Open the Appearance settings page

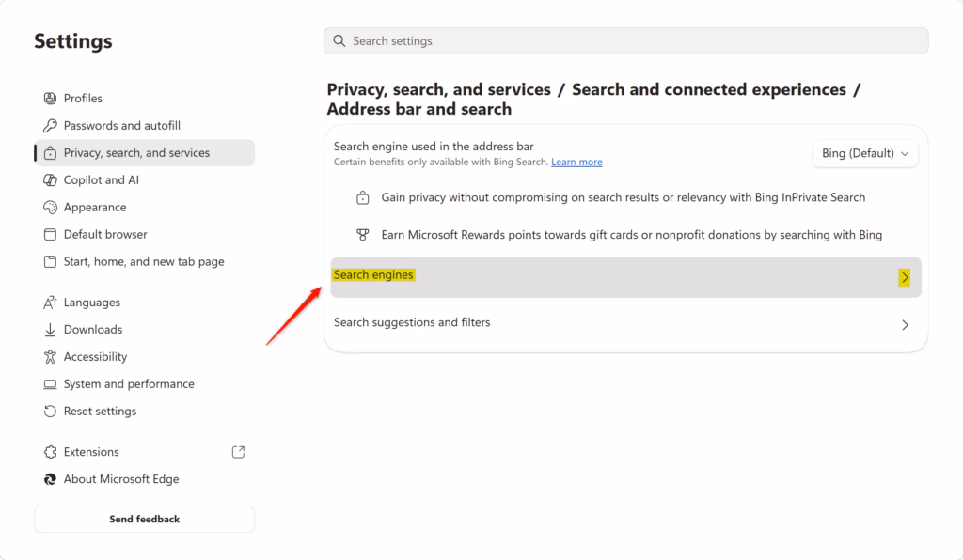[144, 208]
